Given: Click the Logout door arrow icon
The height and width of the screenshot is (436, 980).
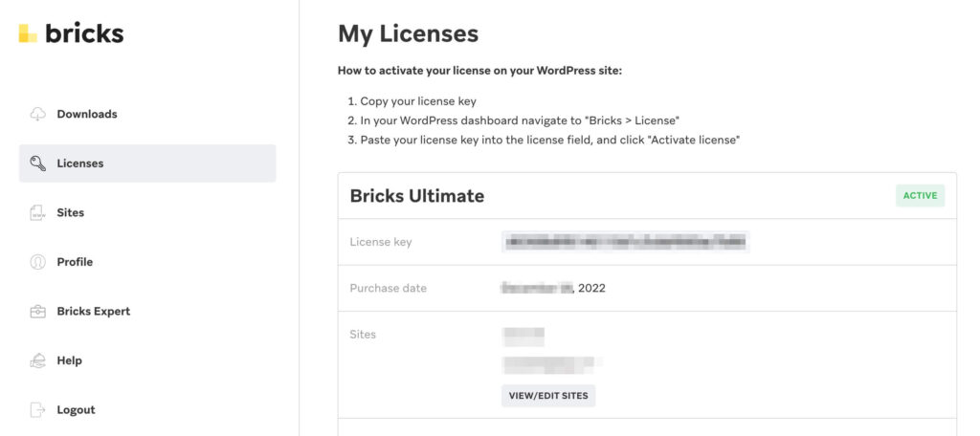Looking at the screenshot, I should tap(38, 410).
